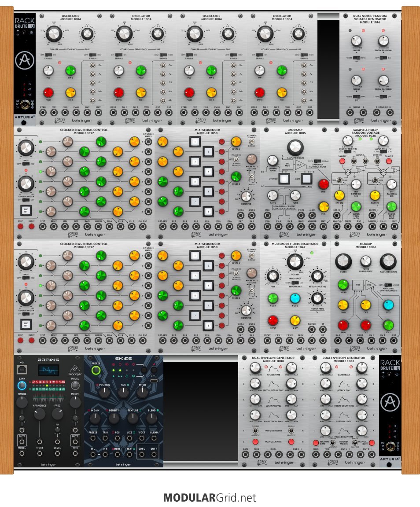Click the B RANDOM jack on Module 1016
420x507 pixels.
point(390,113)
